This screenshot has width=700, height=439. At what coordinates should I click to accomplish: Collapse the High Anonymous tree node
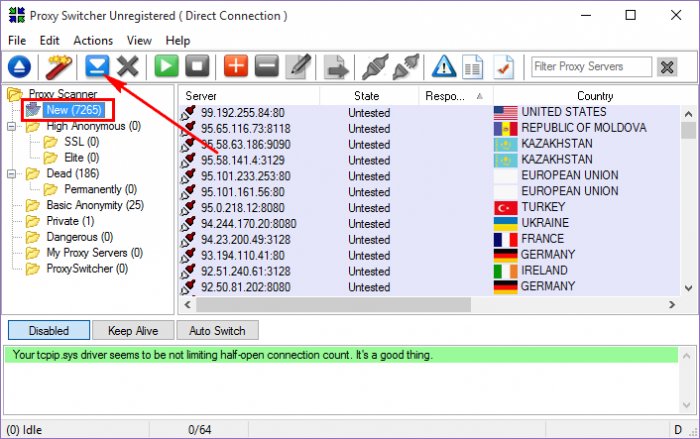coord(12,126)
